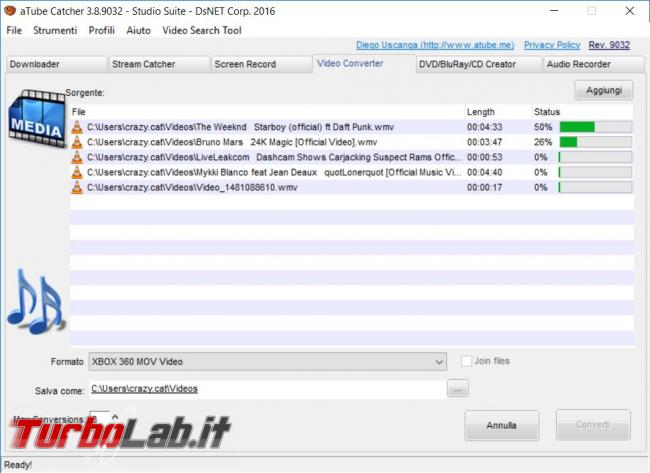Click the 26% status text

(543, 142)
